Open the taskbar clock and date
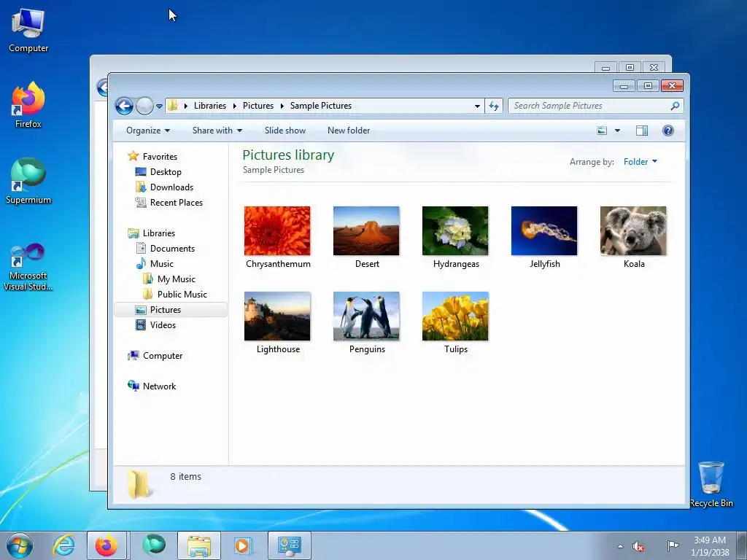 tap(710, 546)
